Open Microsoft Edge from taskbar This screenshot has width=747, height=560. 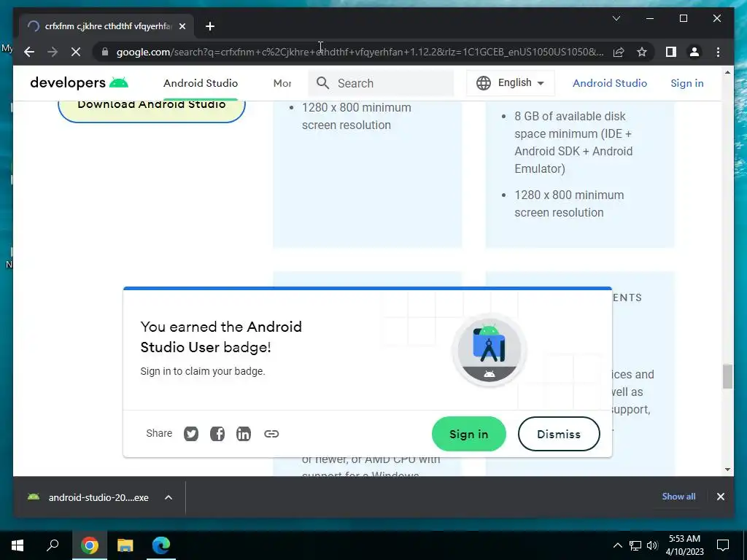[x=161, y=545]
